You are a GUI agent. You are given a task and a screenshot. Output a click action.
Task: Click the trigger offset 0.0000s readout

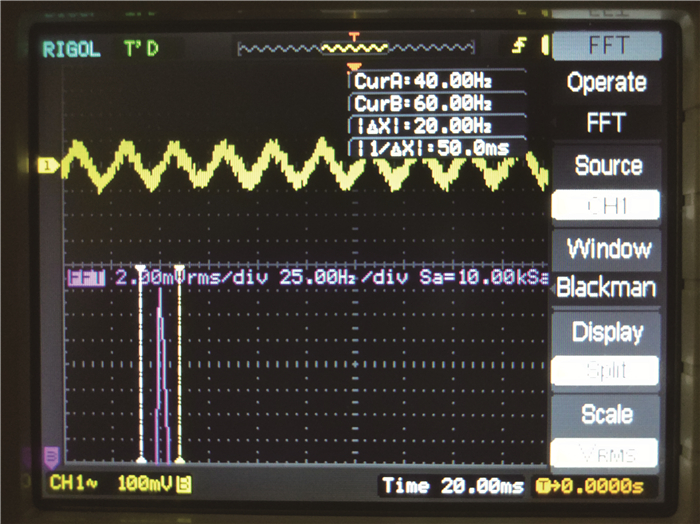pos(590,486)
